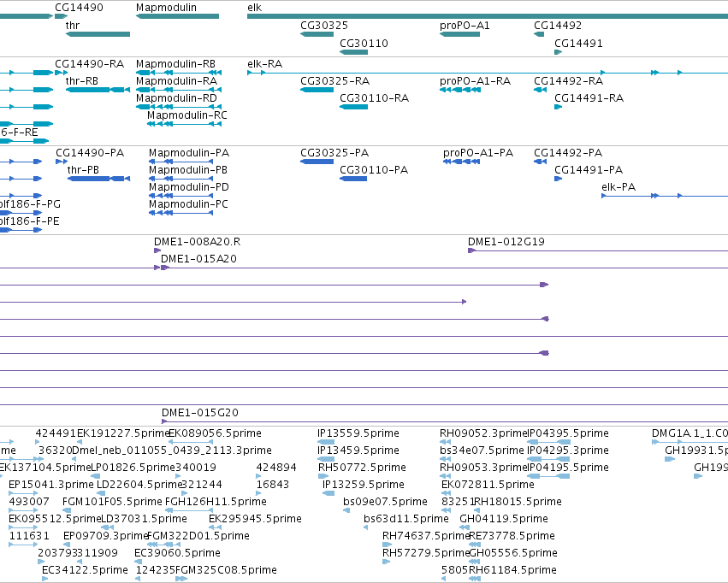Select transcript CG30110-RA
The width and height of the screenshot is (728, 583).
(x=374, y=97)
